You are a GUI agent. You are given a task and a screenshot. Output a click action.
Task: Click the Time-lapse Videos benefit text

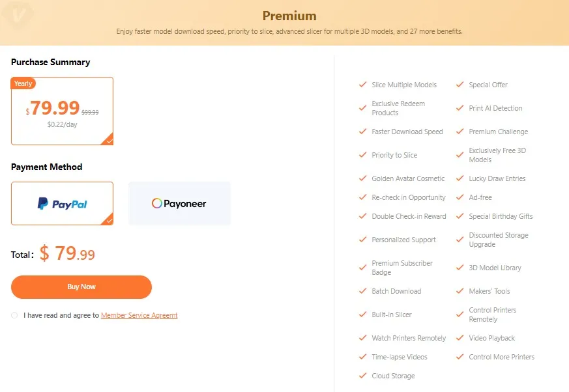[x=399, y=357]
